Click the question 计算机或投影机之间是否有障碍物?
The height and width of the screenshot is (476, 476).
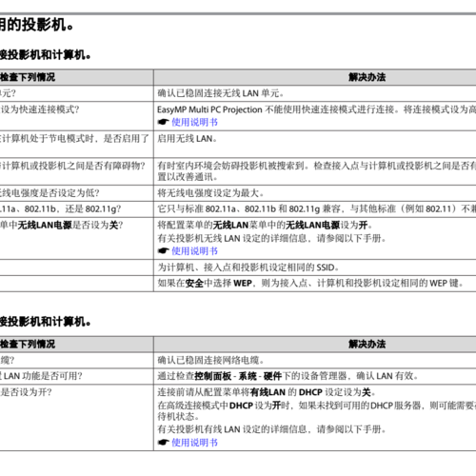tap(72, 166)
